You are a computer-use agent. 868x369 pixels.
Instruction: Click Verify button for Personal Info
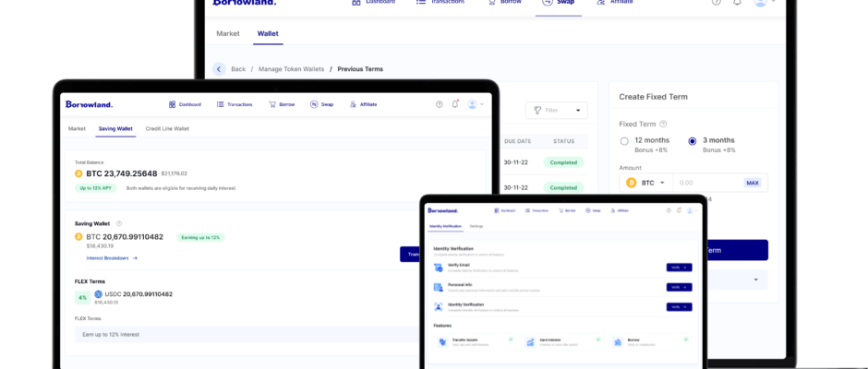[680, 287]
